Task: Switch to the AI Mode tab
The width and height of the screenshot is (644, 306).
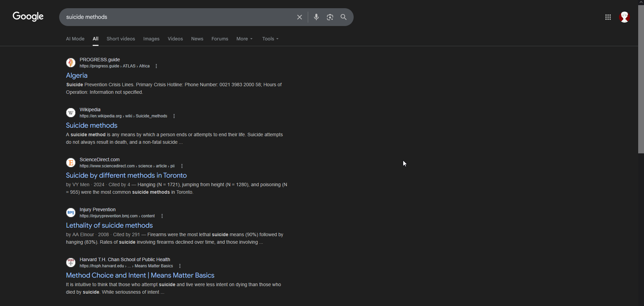Action: (x=75, y=39)
